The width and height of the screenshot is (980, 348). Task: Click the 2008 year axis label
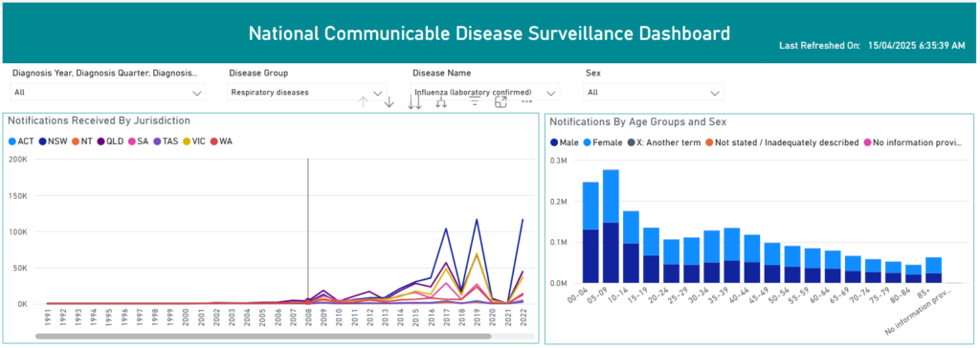(307, 317)
